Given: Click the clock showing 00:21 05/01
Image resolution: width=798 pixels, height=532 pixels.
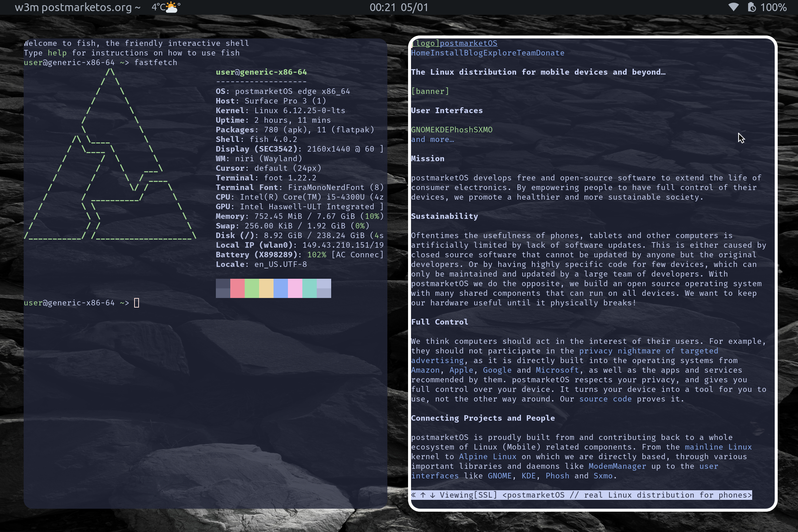Looking at the screenshot, I should point(399,7).
